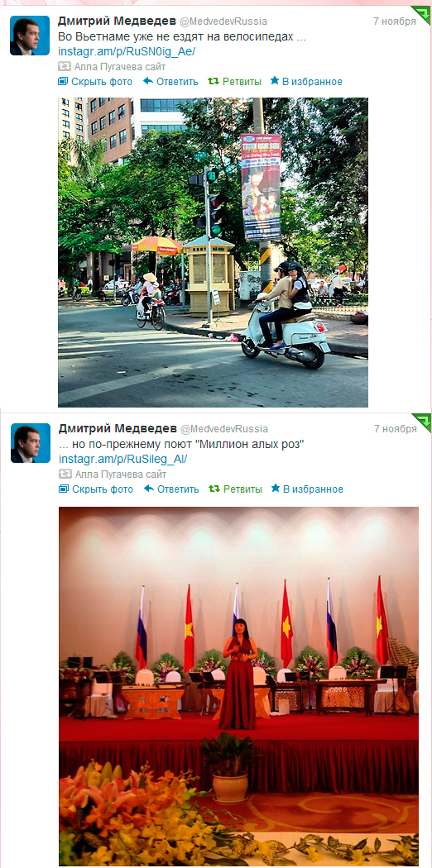The width and height of the screenshot is (432, 868).
Task: Open Дмитрий Медведев profile name in the first tweet
Action: [x=115, y=21]
